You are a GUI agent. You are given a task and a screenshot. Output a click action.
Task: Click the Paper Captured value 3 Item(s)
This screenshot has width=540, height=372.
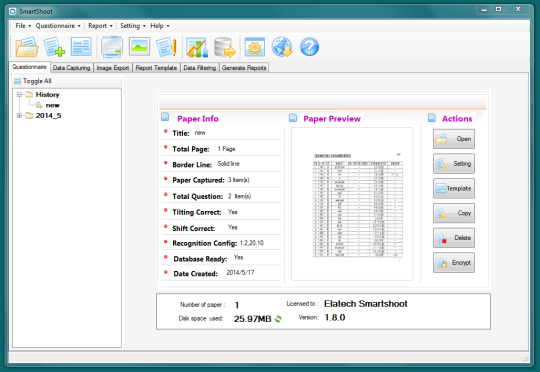point(238,180)
